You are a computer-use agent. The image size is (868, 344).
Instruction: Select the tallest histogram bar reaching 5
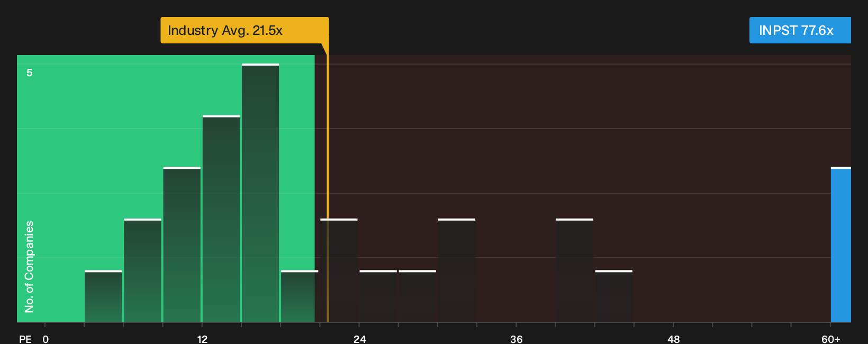click(x=260, y=193)
